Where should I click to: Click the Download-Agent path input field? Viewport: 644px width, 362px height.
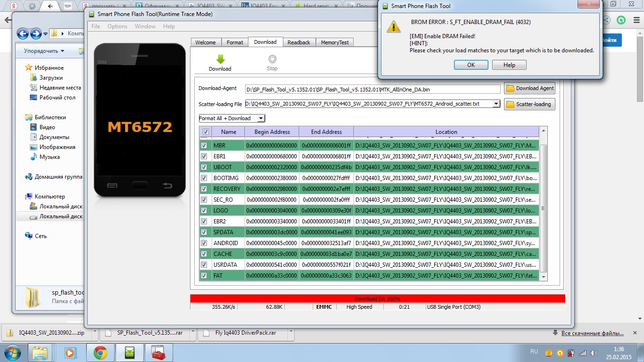[x=372, y=89]
